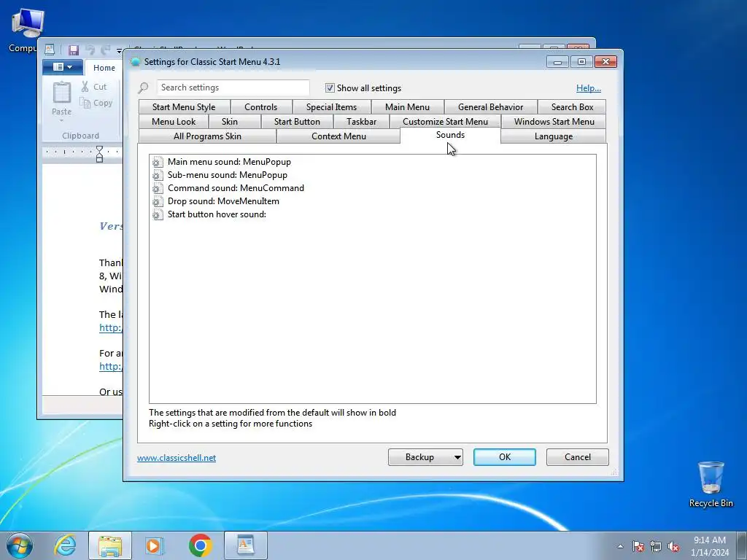Screen dimensions: 747x560
Task: Click the gear icon beside Main menu sound
Action: 158,162
